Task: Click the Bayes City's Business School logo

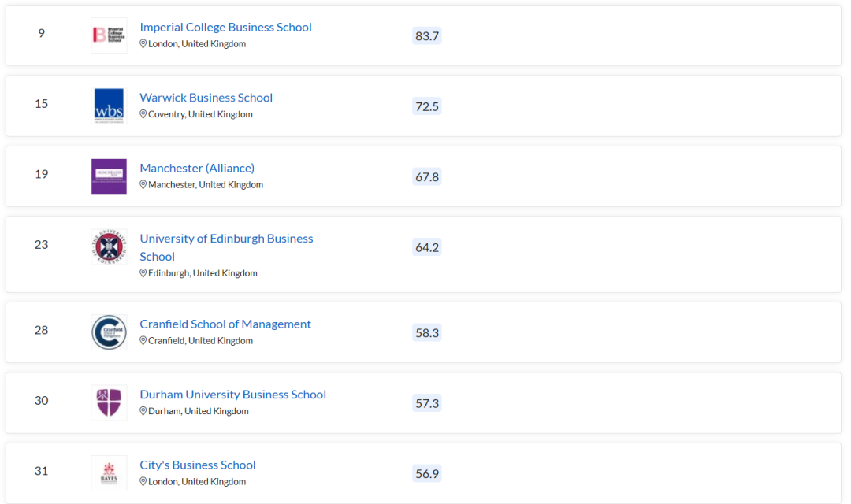Action: pyautogui.click(x=109, y=473)
